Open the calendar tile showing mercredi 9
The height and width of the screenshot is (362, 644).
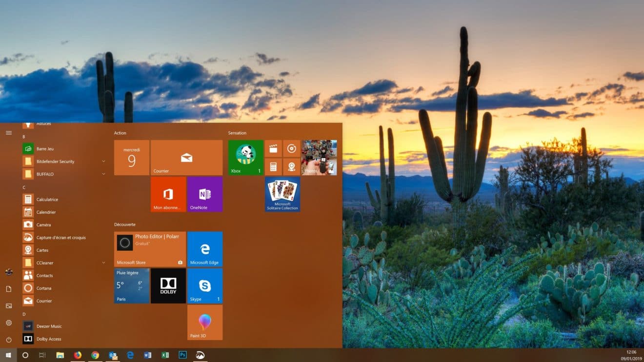pos(132,158)
